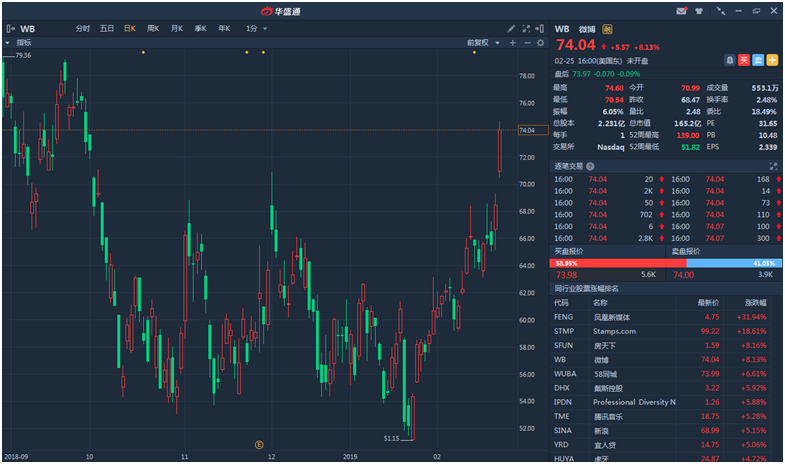Open the mail messages icon

point(682,10)
